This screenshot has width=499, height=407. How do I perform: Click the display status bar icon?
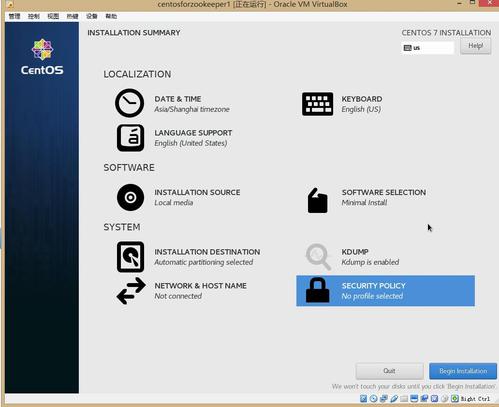[x=414, y=398]
